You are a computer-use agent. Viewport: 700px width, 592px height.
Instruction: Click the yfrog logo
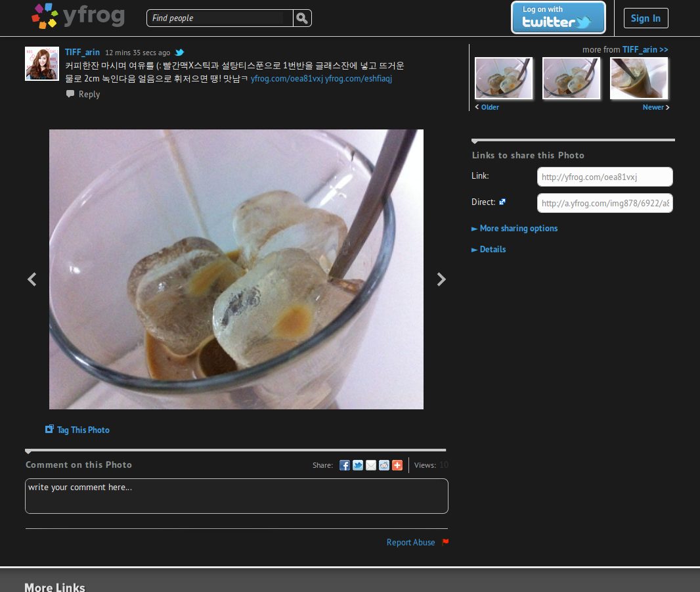point(78,16)
